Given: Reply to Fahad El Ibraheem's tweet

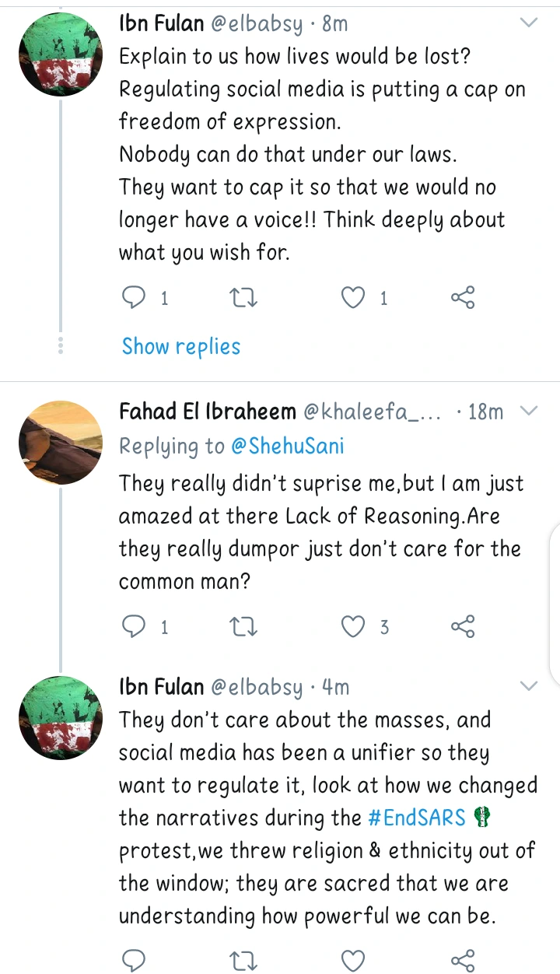Looking at the screenshot, I should [x=135, y=626].
